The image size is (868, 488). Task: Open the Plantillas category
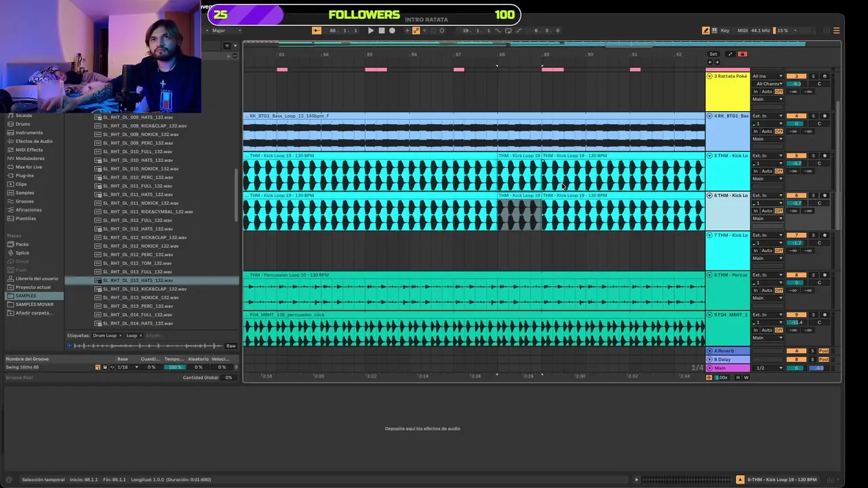(26, 218)
